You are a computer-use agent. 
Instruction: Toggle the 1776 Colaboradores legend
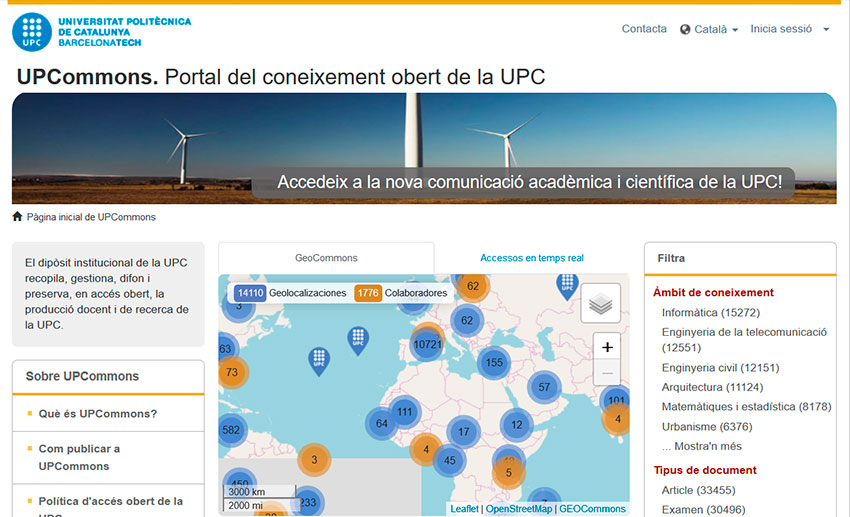pos(401,293)
